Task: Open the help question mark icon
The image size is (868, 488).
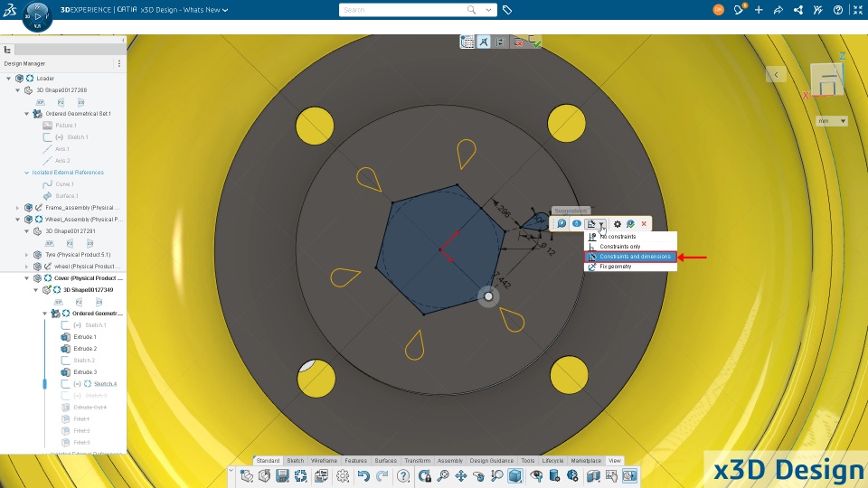Action: (838, 10)
